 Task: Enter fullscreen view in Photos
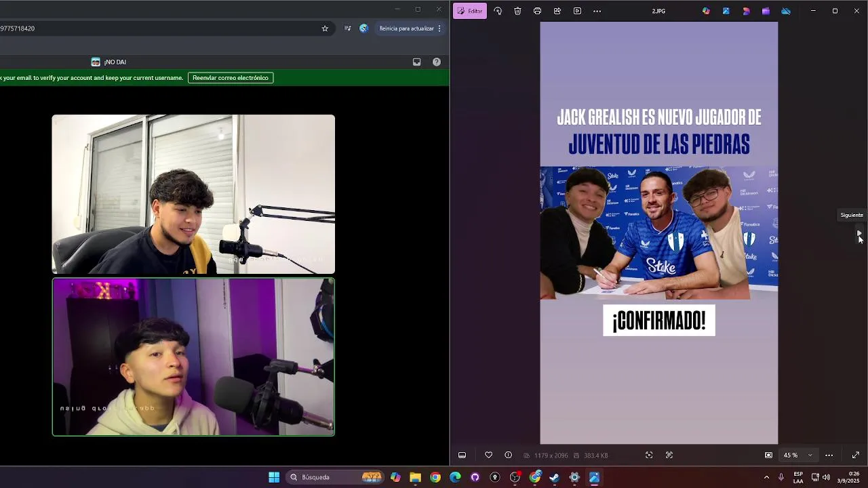tap(856, 455)
